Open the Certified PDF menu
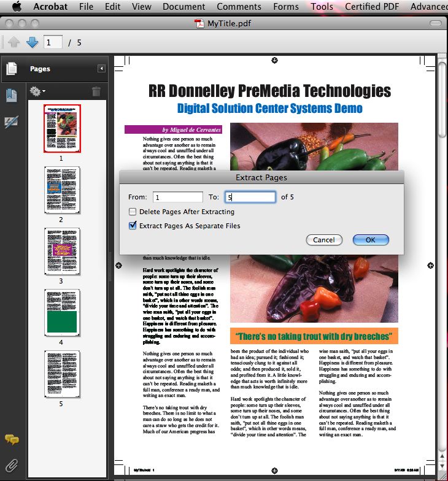The width and height of the screenshot is (448, 481). [372, 6]
